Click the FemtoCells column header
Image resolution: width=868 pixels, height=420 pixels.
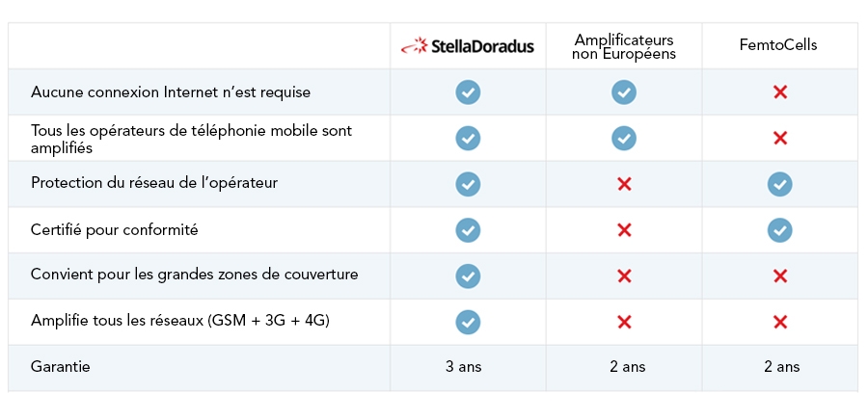click(x=780, y=45)
